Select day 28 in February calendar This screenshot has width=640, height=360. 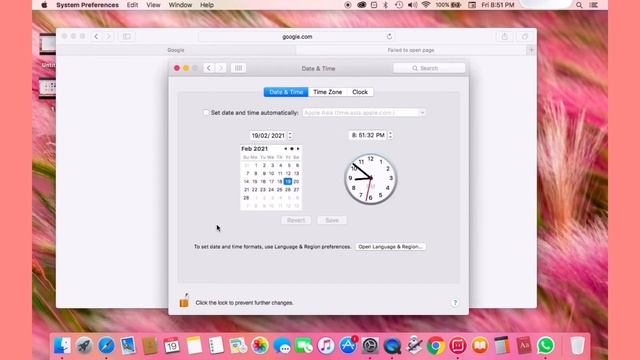246,198
